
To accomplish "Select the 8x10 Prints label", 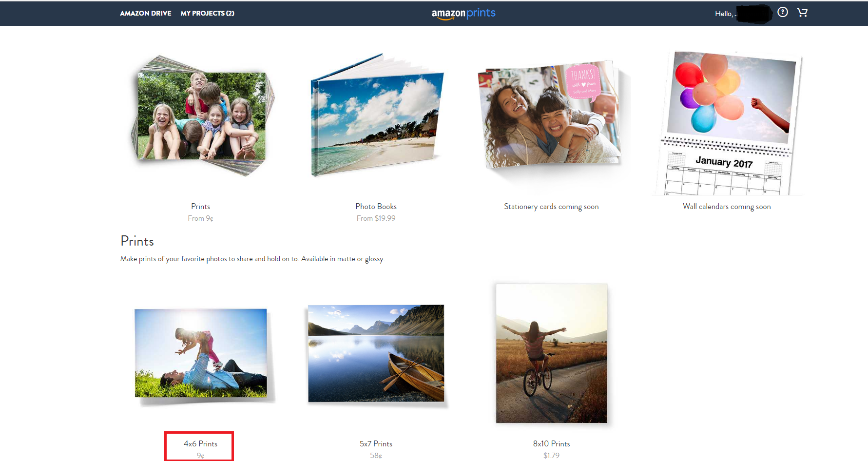I will coord(551,444).
